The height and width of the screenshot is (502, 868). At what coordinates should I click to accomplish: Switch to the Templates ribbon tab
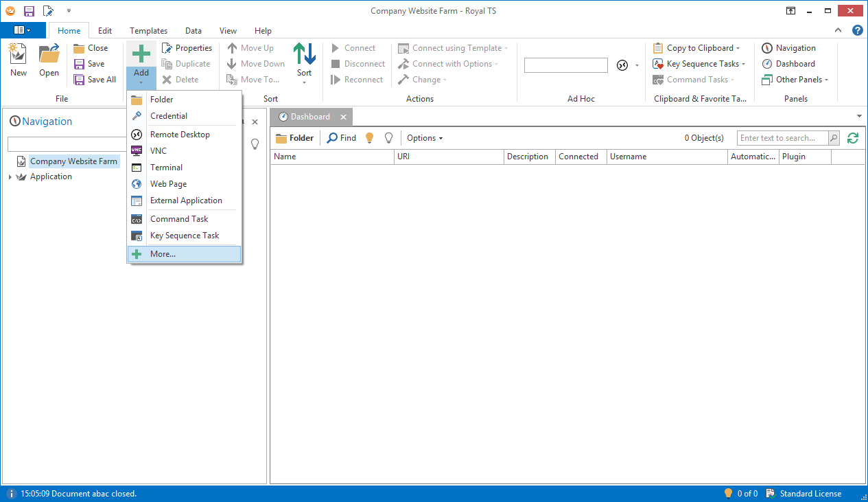coord(148,31)
